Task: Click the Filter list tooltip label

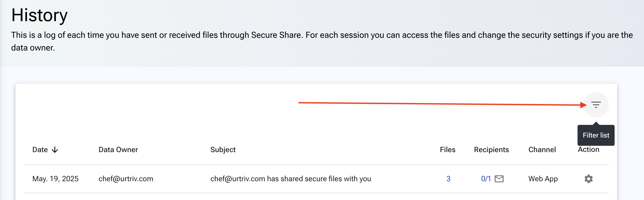Action: tap(596, 135)
